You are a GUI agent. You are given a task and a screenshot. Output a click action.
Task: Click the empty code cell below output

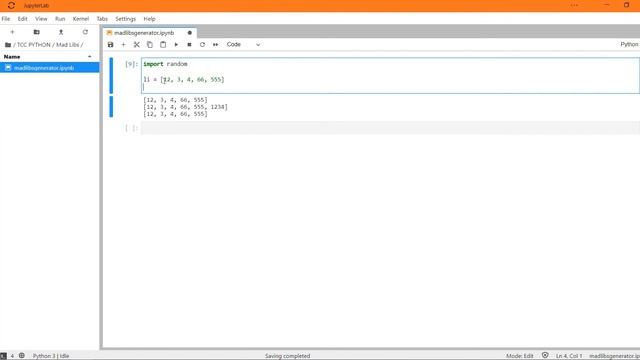tap(390, 128)
